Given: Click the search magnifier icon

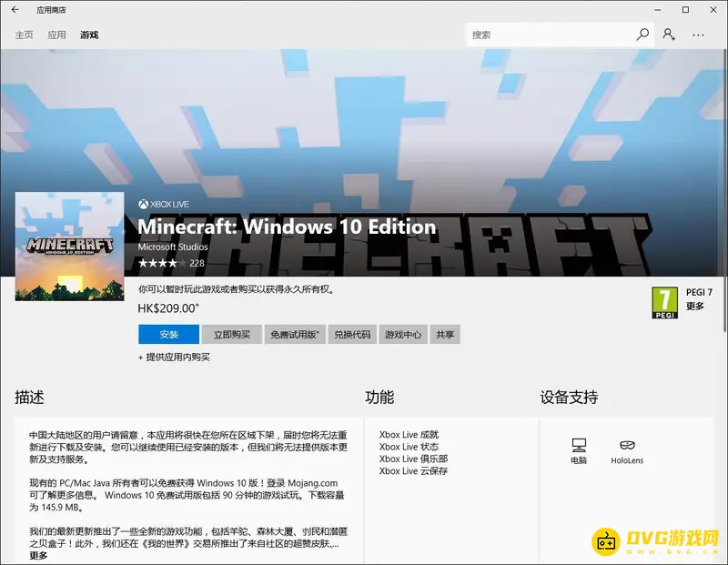Looking at the screenshot, I should click(x=642, y=35).
